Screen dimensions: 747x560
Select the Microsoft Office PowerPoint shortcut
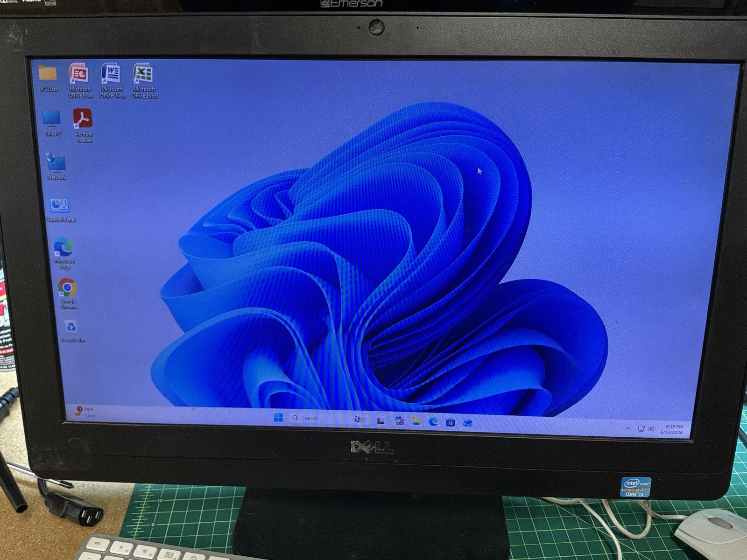tap(80, 80)
